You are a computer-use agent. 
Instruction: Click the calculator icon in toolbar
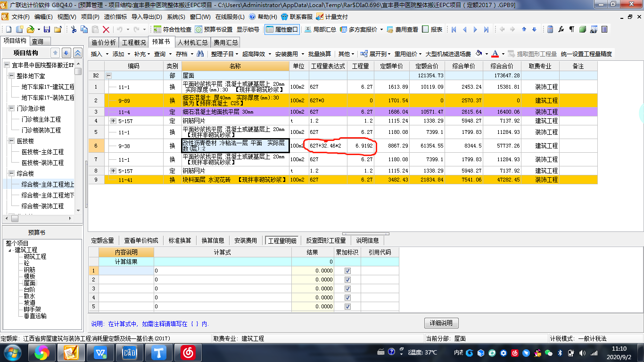tap(550, 29)
